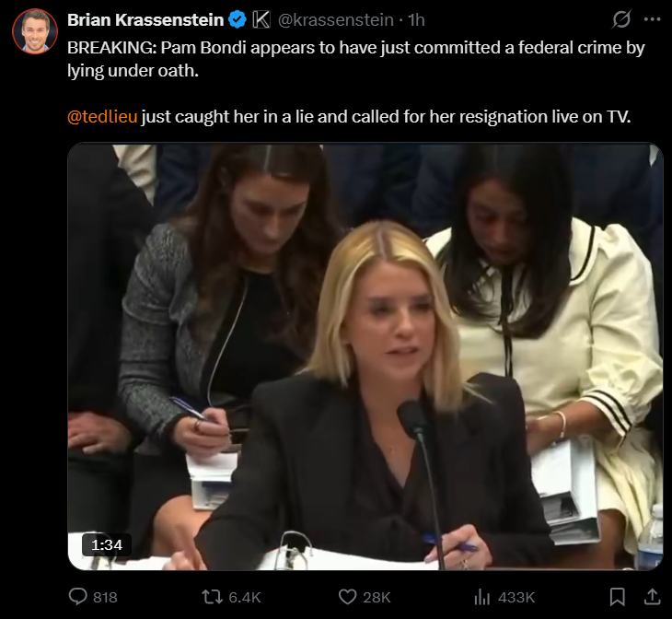
Task: Click the K affiliate badge icon
Action: click(261, 19)
